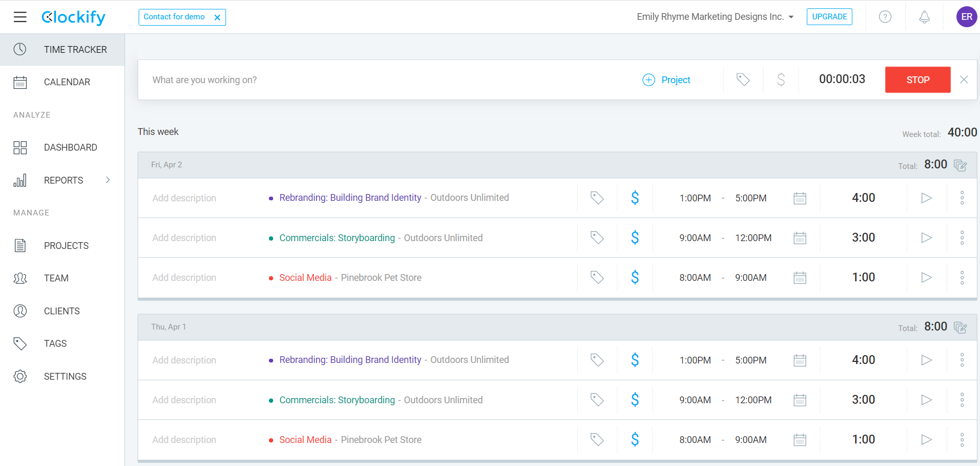Click the purple Rebranding project label on Friday
The width and height of the screenshot is (980, 466).
pyautogui.click(x=350, y=198)
